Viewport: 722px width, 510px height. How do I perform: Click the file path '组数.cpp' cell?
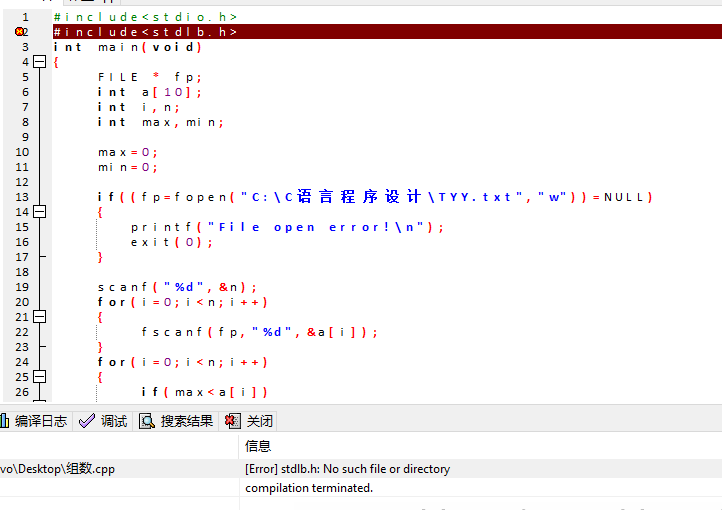click(58, 469)
